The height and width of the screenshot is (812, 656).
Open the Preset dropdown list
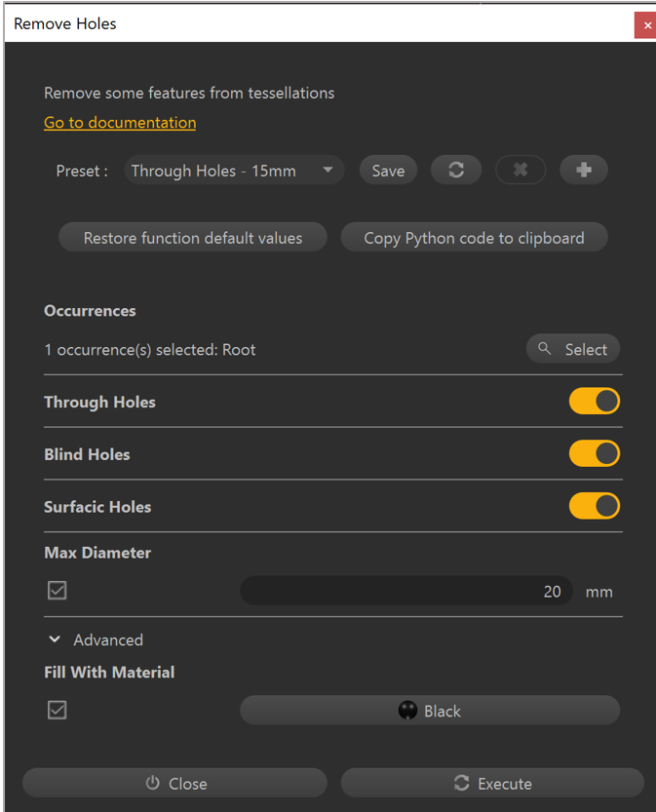tap(234, 171)
